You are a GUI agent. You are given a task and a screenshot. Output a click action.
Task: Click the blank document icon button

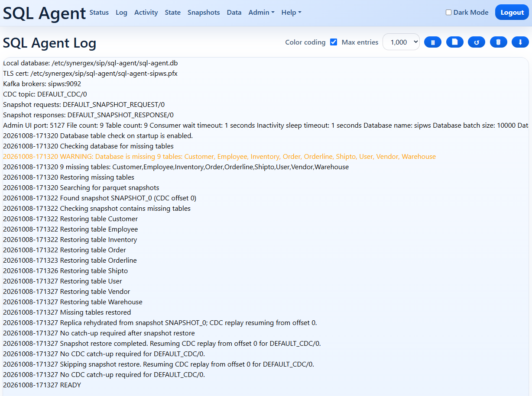[x=454, y=42]
